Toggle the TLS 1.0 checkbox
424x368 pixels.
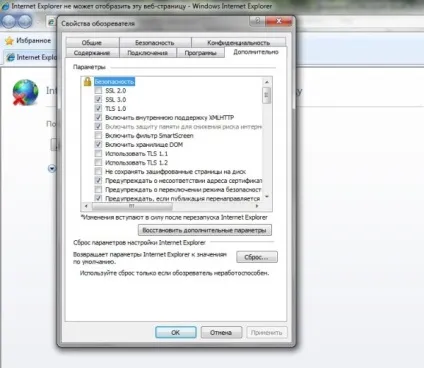[98, 108]
